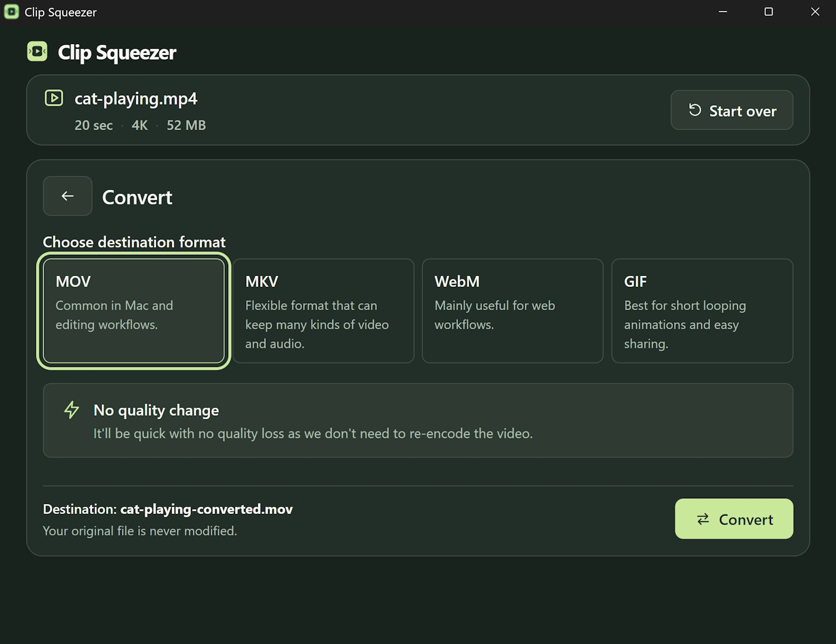Click the Clip Squeezer logo icon beside the heading
This screenshot has width=836, height=644.
pos(37,52)
